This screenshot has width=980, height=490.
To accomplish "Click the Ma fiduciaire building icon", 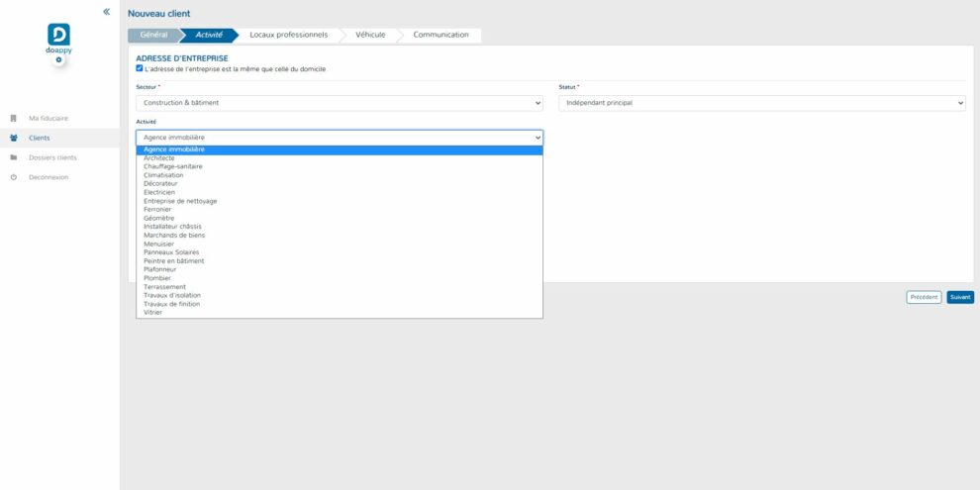I will point(14,119).
